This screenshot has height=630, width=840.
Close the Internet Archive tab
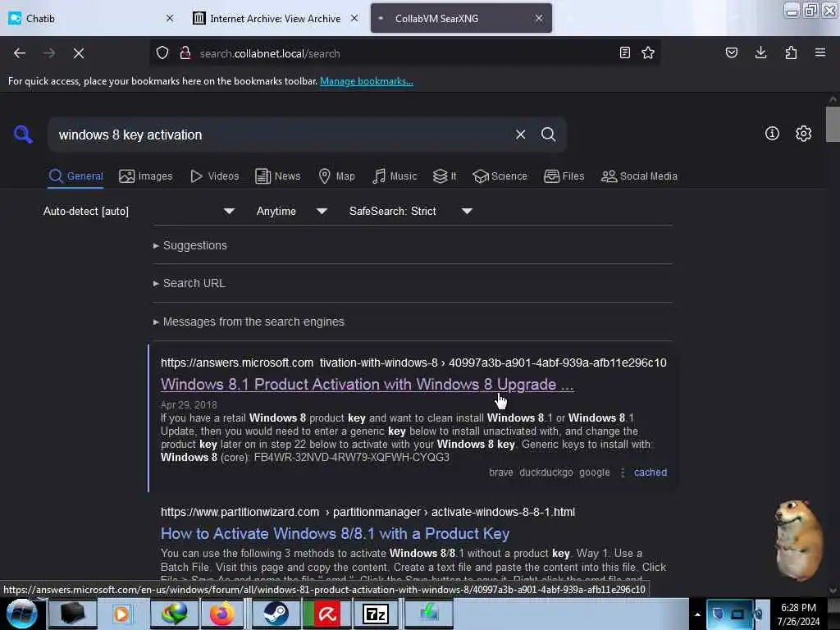(354, 18)
